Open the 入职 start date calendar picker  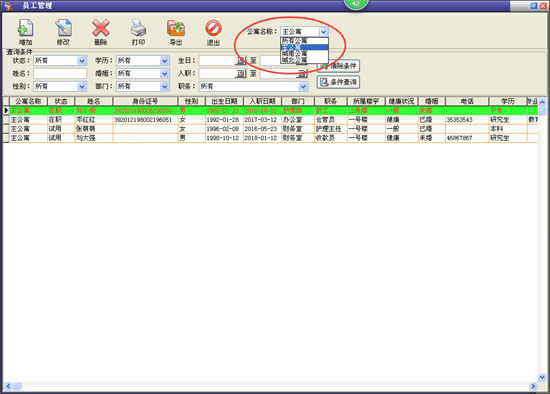click(241, 74)
